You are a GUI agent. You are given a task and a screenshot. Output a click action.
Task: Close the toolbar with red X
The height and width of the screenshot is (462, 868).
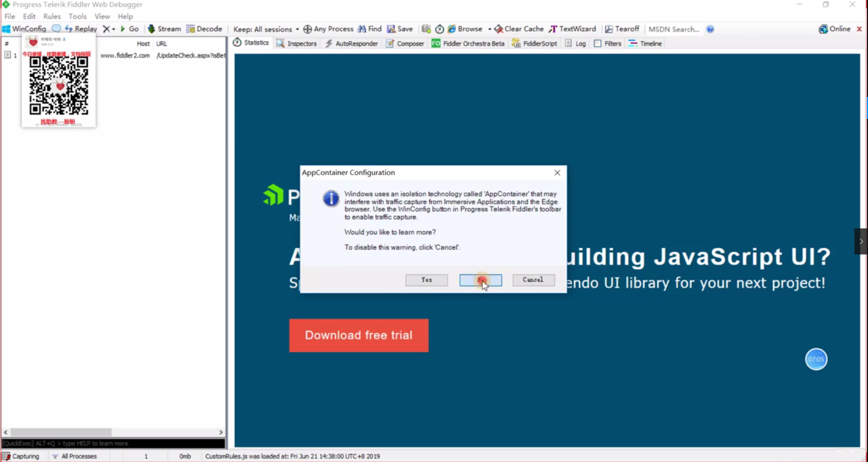pos(859,29)
